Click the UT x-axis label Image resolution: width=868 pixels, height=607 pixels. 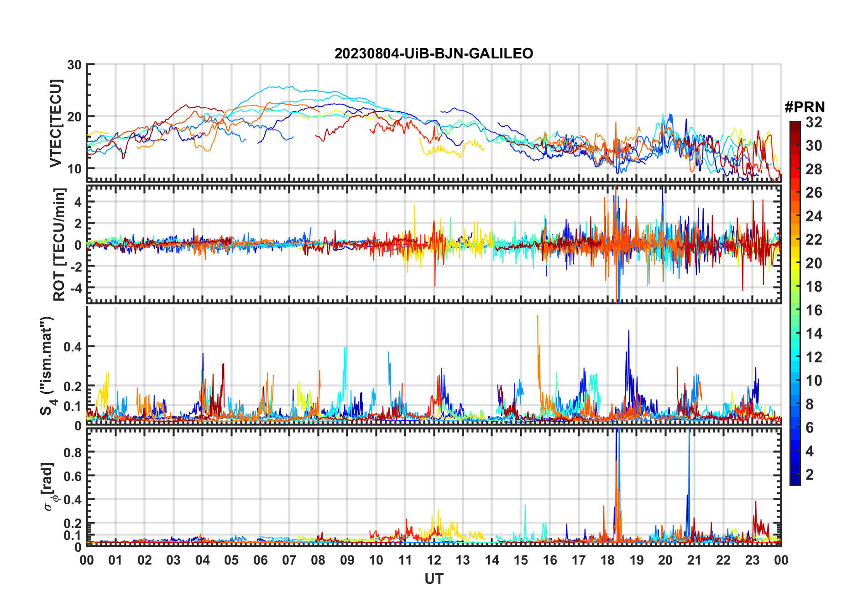coord(434,579)
